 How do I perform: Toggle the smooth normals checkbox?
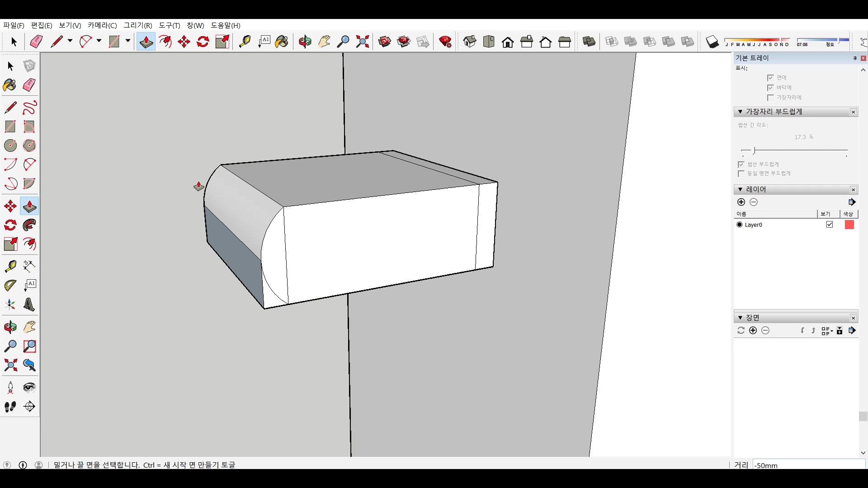click(x=741, y=164)
